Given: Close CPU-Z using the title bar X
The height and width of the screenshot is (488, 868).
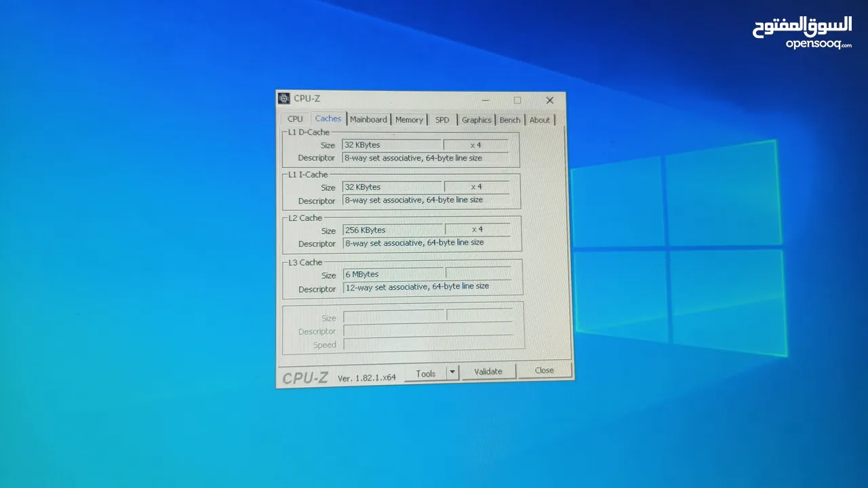Looking at the screenshot, I should [x=549, y=100].
